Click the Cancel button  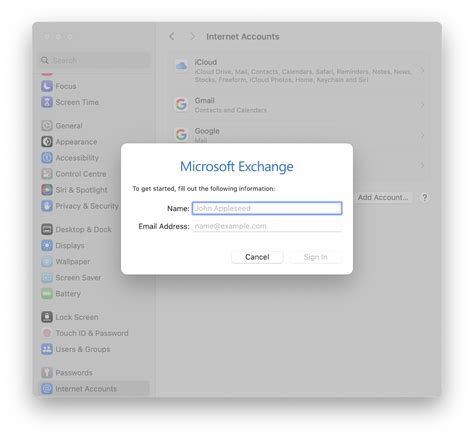click(x=257, y=257)
